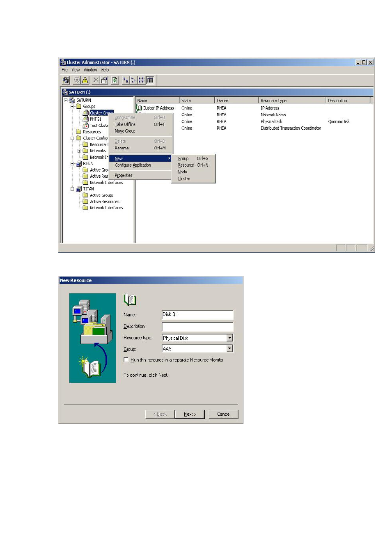This screenshot has width=392, height=554.
Task: Collapse the TITAN tree node
Action: coord(72,189)
